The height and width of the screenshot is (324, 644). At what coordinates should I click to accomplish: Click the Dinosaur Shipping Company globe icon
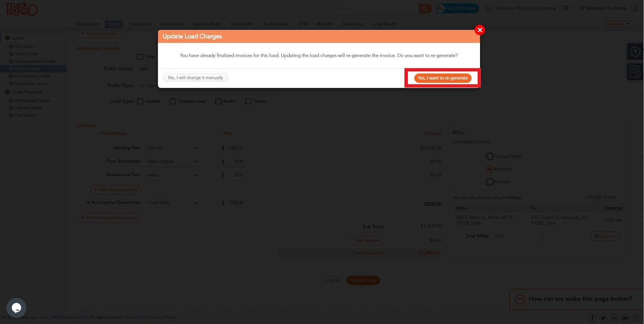point(488,8)
